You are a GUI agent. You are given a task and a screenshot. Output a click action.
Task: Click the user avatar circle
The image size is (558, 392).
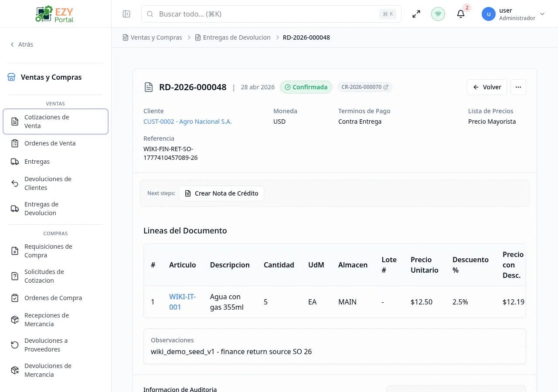(x=489, y=14)
